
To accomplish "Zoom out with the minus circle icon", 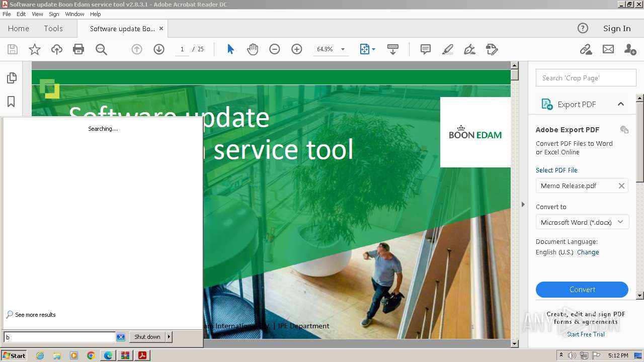I will (275, 49).
